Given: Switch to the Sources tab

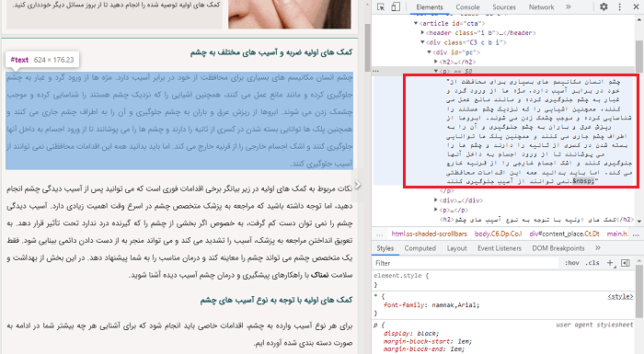Looking at the screenshot, I should [504, 7].
